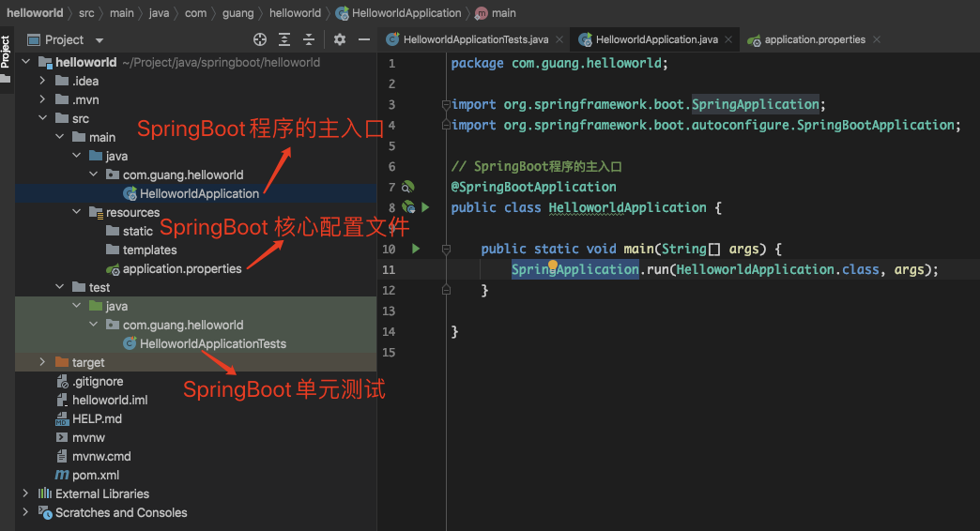Click the mvnw script file icon
This screenshot has width=980, height=531.
click(62, 437)
